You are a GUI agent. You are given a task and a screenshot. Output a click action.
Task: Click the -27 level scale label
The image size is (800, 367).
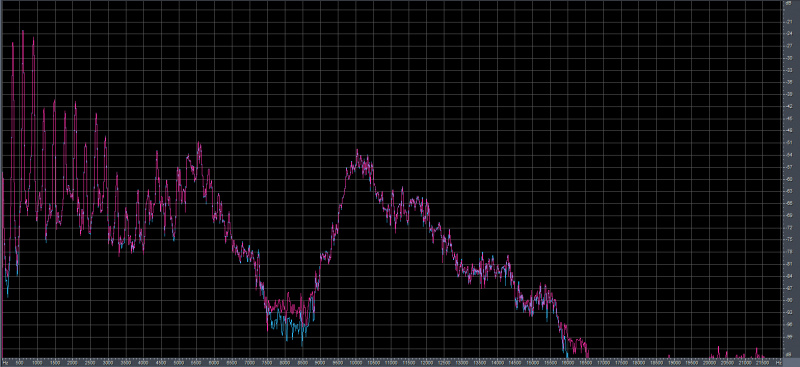coord(790,46)
